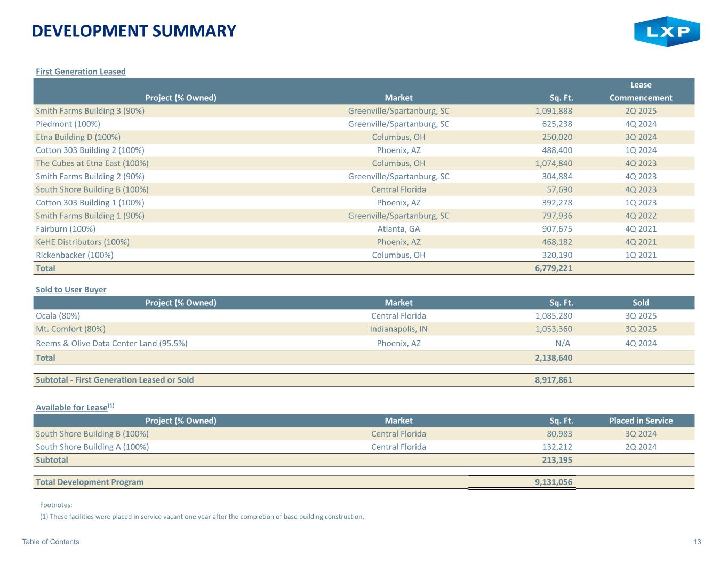Select the "Footnotes:" label
Screen dimensions: 728x563
56,505
